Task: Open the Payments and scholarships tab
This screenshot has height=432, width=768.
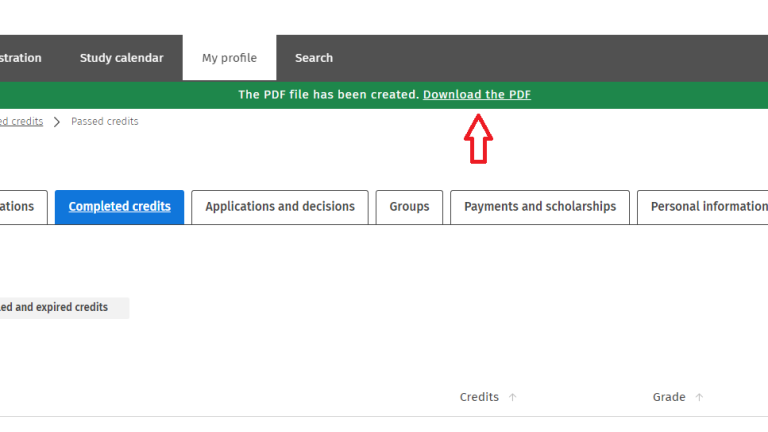Action: click(540, 207)
